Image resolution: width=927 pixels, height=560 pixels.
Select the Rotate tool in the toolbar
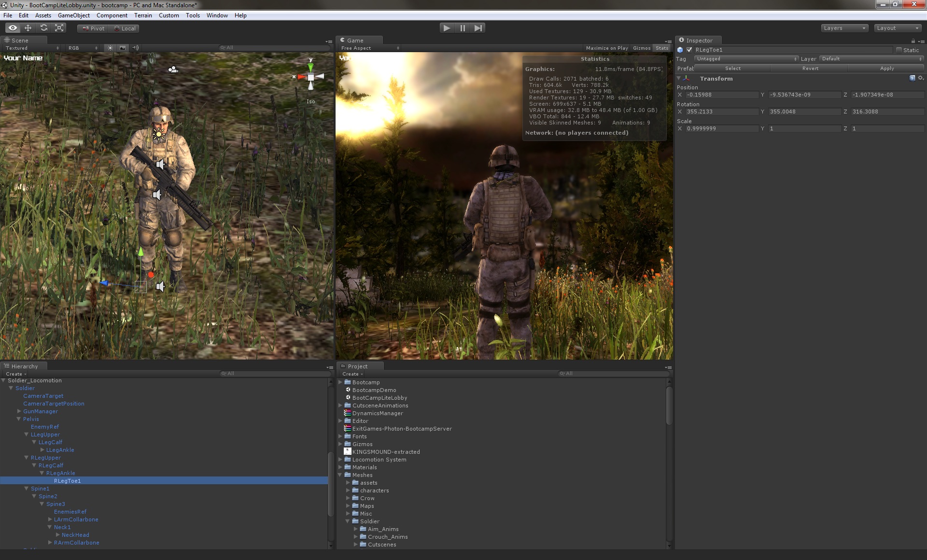44,28
